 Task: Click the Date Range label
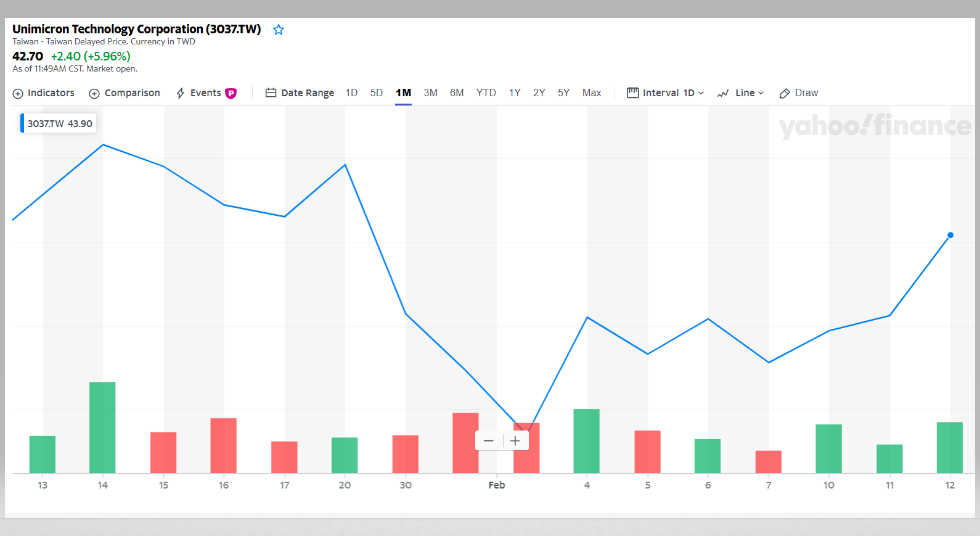point(308,93)
